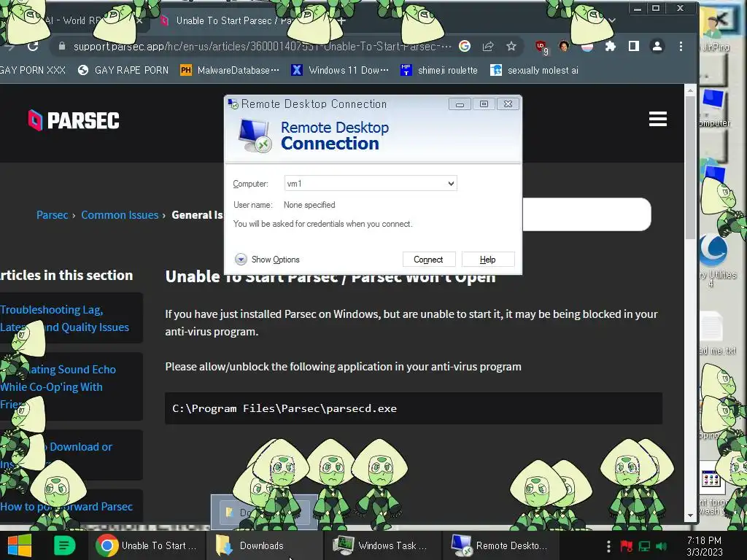Open the Chrome three-dot menu

pyautogui.click(x=681, y=46)
